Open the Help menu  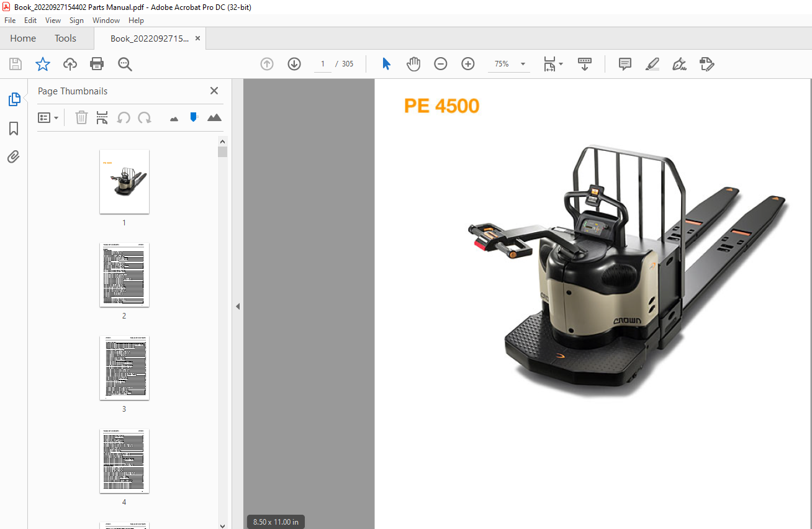(136, 20)
